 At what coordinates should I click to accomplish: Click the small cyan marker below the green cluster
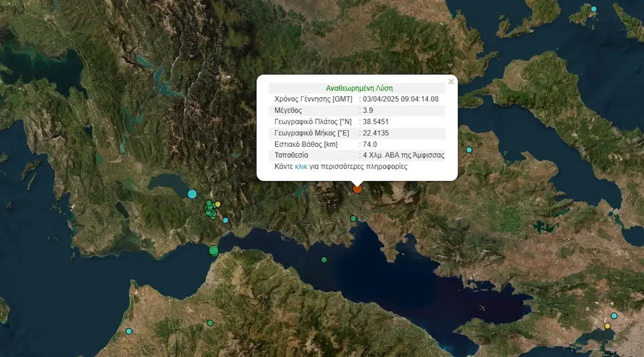225,220
